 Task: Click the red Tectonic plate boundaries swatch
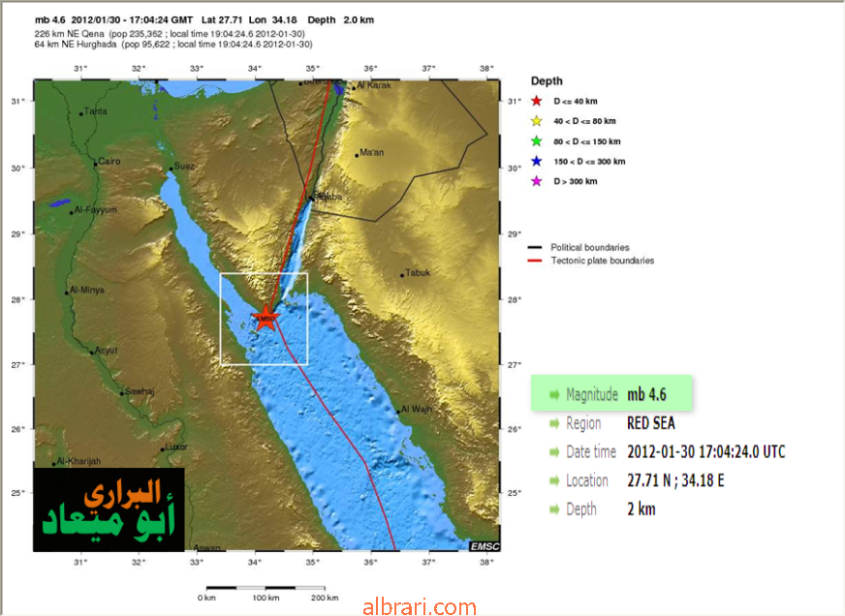[x=535, y=261]
